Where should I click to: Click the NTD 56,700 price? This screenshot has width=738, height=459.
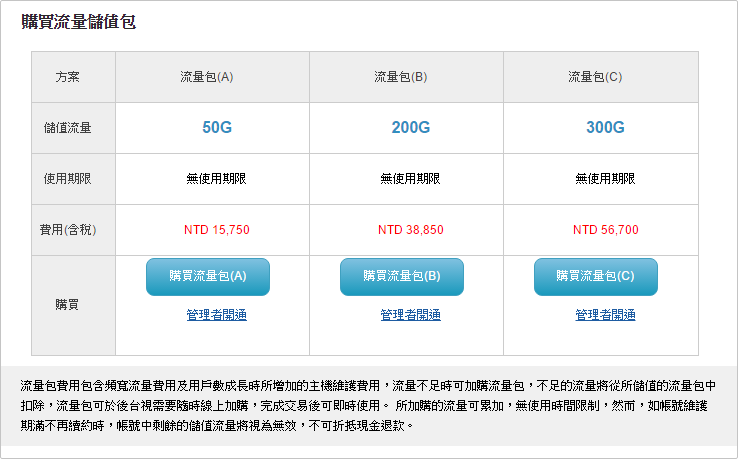tap(605, 230)
